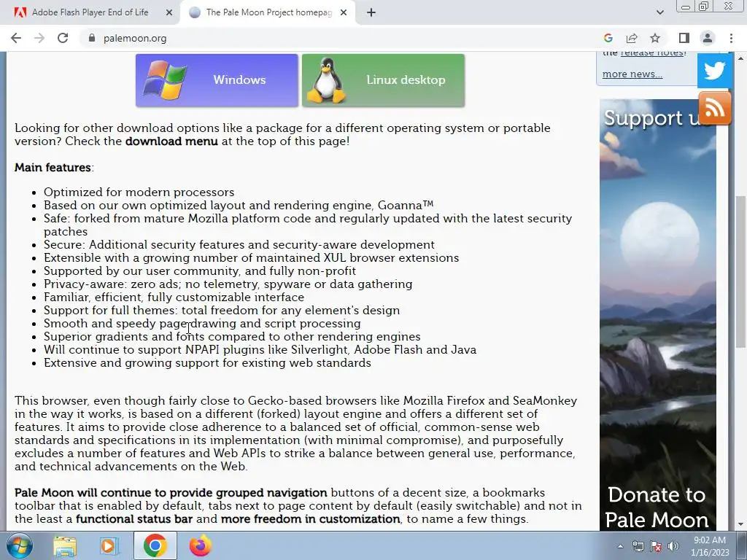Viewport: 747px width, 560px height.
Task: Go back to the previous page
Action: [16, 38]
